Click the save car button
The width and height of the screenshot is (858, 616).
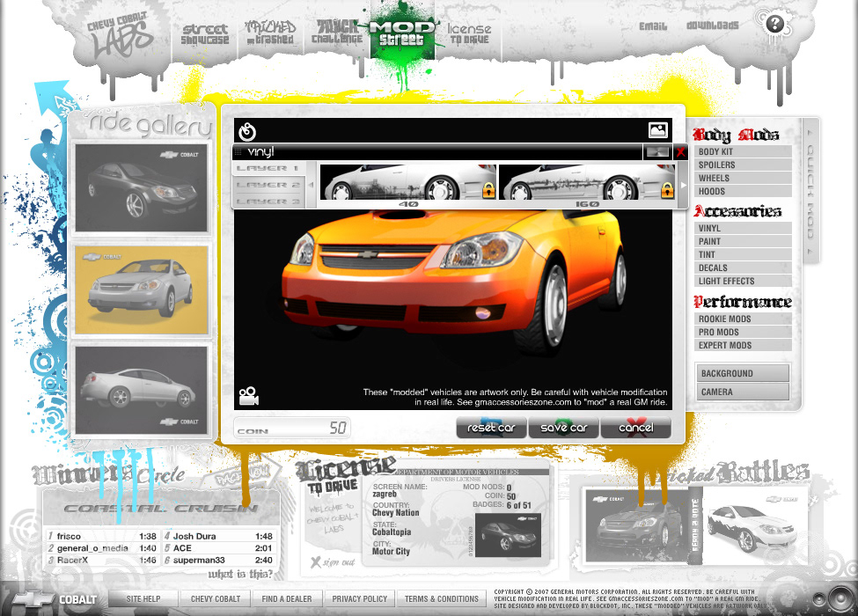[x=563, y=428]
